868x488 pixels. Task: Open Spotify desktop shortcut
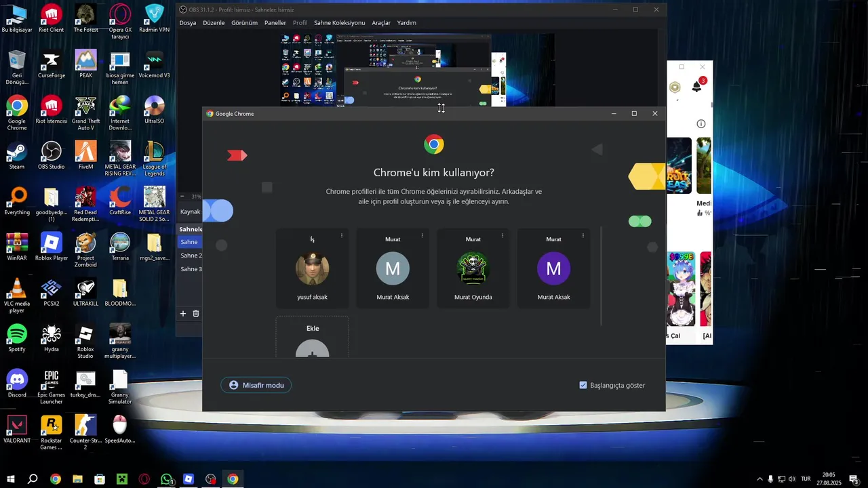(x=17, y=338)
